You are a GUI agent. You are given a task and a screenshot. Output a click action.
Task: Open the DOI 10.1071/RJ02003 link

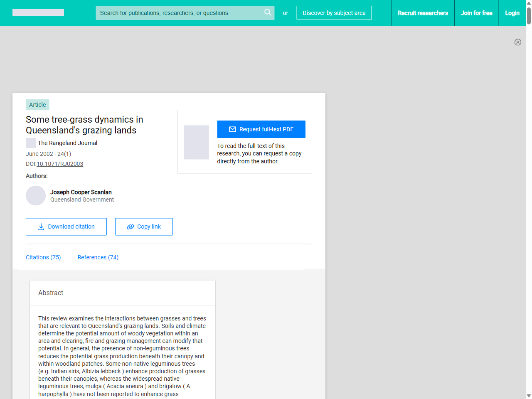tap(60, 164)
